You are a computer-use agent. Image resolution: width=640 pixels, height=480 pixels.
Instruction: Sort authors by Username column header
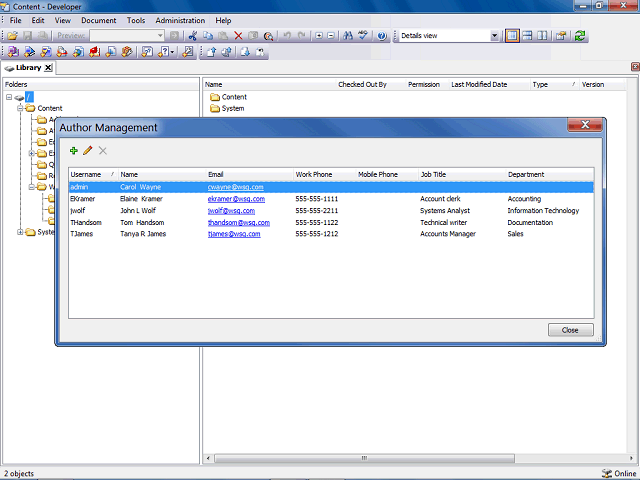(x=93, y=175)
